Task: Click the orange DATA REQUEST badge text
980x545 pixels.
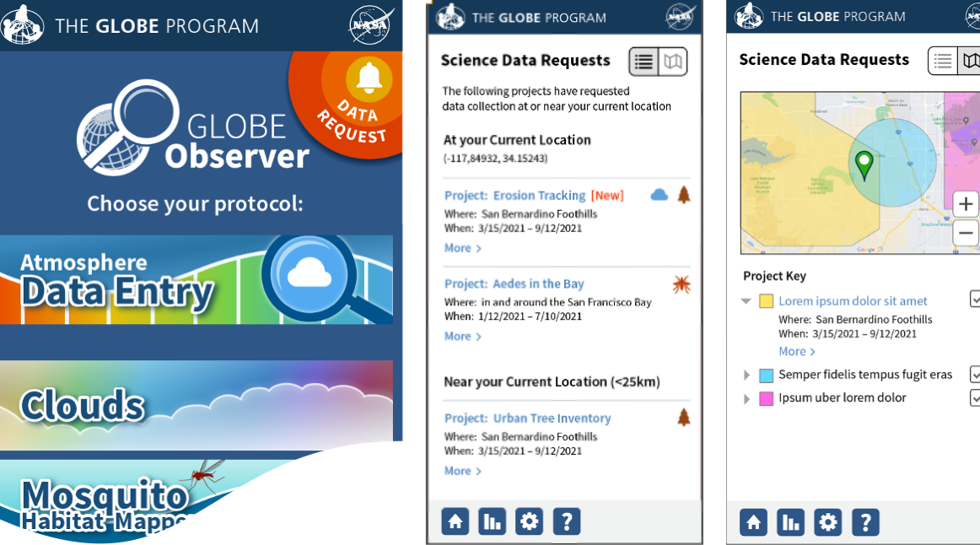Action: point(353,122)
